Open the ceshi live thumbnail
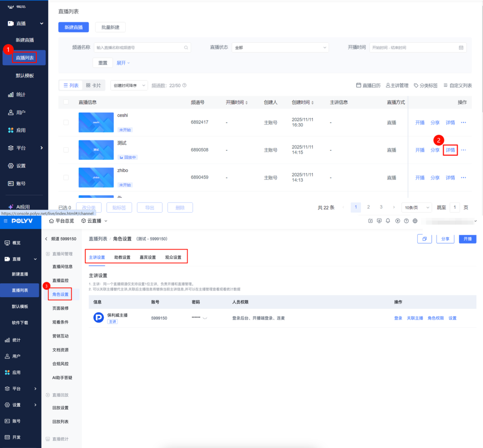Viewport: 483px width, 448px height. coord(96,122)
